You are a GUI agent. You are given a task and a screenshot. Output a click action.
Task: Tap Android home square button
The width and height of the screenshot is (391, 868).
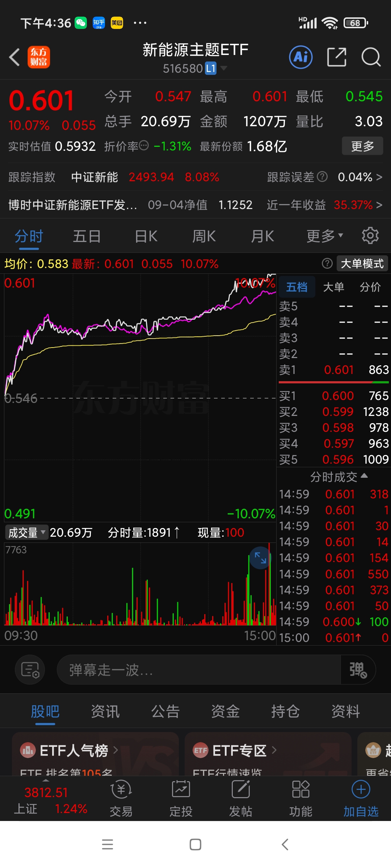click(195, 844)
